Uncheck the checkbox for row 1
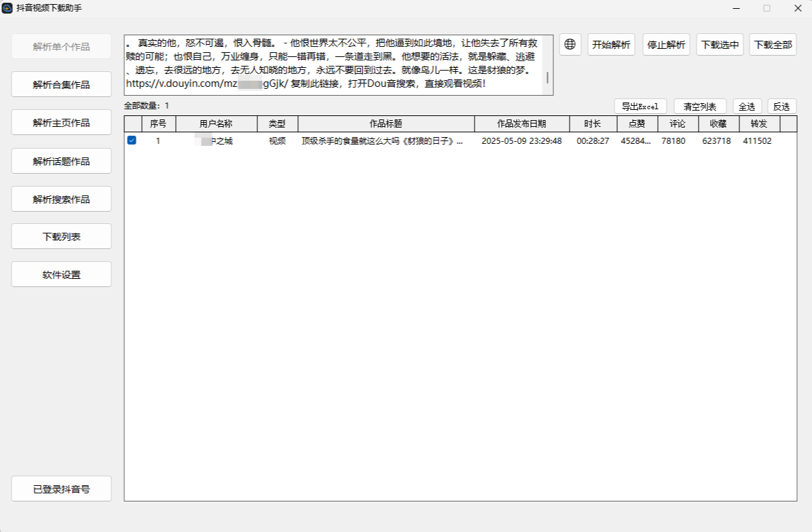Screen dimensions: 812x532 pyautogui.click(x=132, y=140)
